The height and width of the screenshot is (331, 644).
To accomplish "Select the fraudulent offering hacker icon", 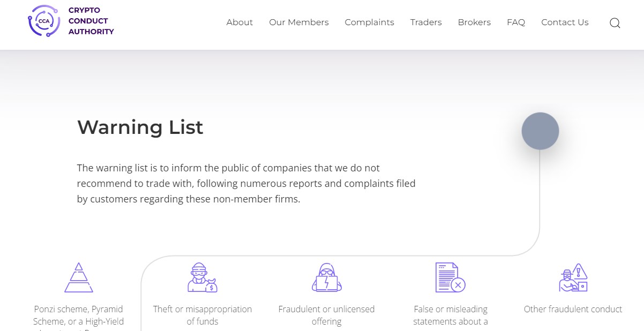I will [x=326, y=277].
